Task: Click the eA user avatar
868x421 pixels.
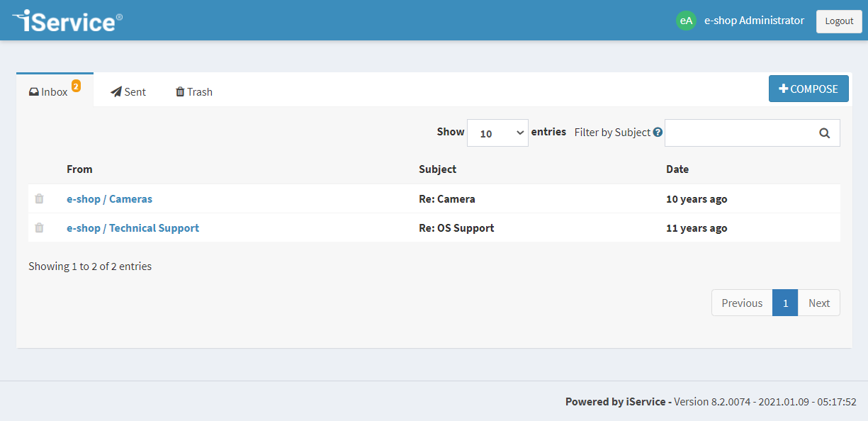Action: (x=686, y=21)
